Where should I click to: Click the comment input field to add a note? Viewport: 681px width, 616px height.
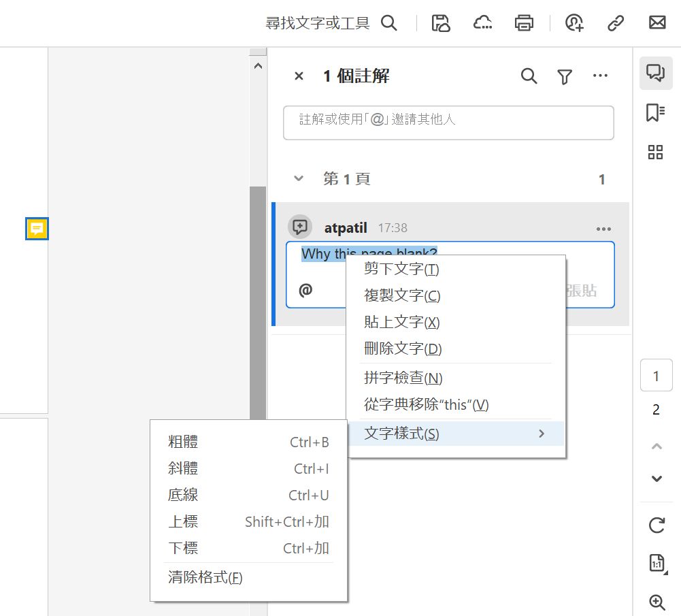point(450,123)
